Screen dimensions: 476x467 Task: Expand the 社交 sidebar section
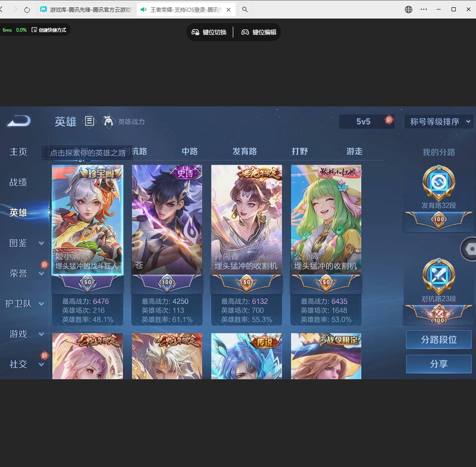(41, 364)
